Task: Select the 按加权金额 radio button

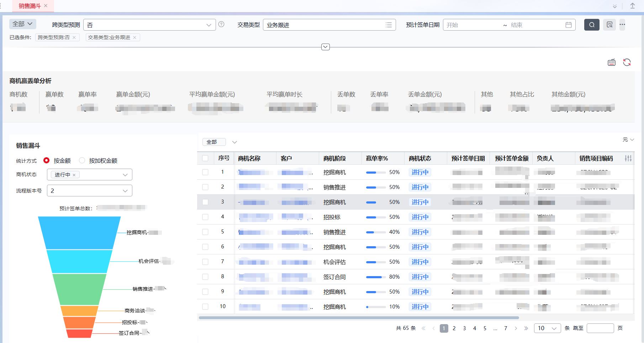Action: coord(82,160)
